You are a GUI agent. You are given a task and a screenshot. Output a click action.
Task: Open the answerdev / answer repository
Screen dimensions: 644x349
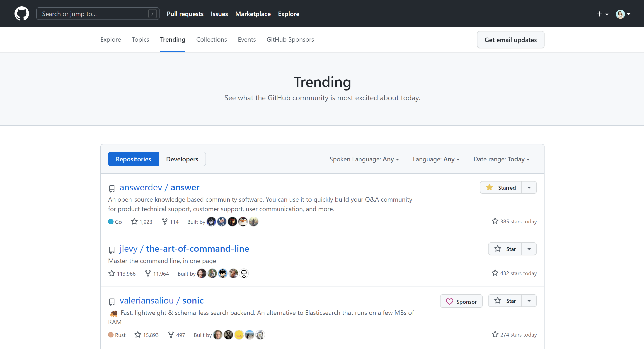[x=159, y=187]
